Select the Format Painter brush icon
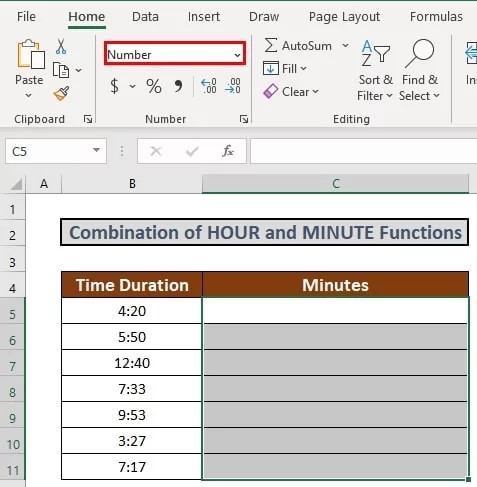Image resolution: width=477 pixels, height=487 pixels. pyautogui.click(x=61, y=94)
